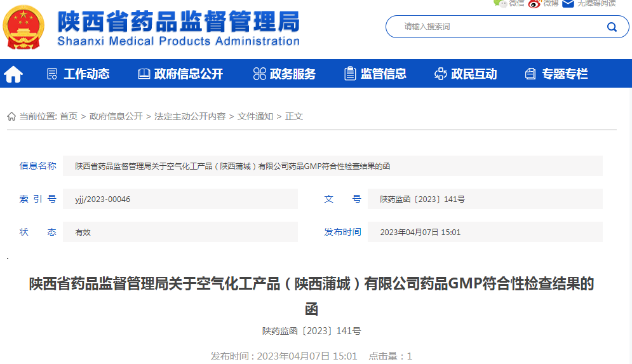Image resolution: width=632 pixels, height=364 pixels.
Task: Click the 文件通知 breadcrumb link
Action: point(255,116)
